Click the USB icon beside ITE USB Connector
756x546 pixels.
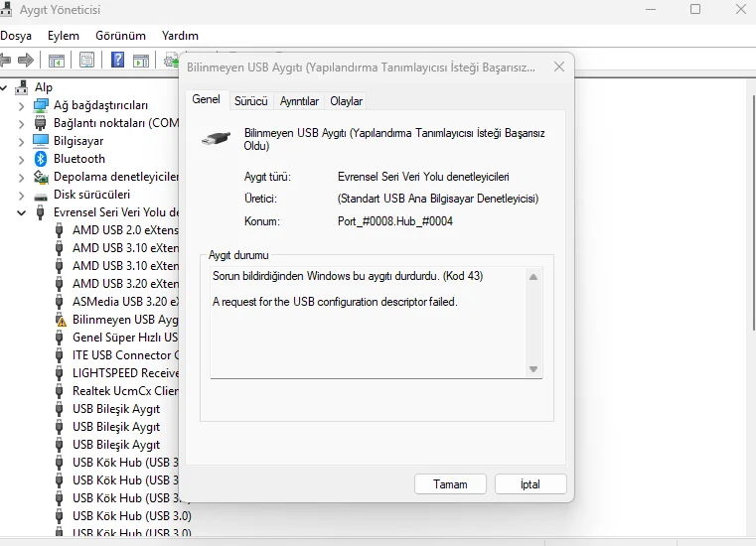[x=59, y=355]
